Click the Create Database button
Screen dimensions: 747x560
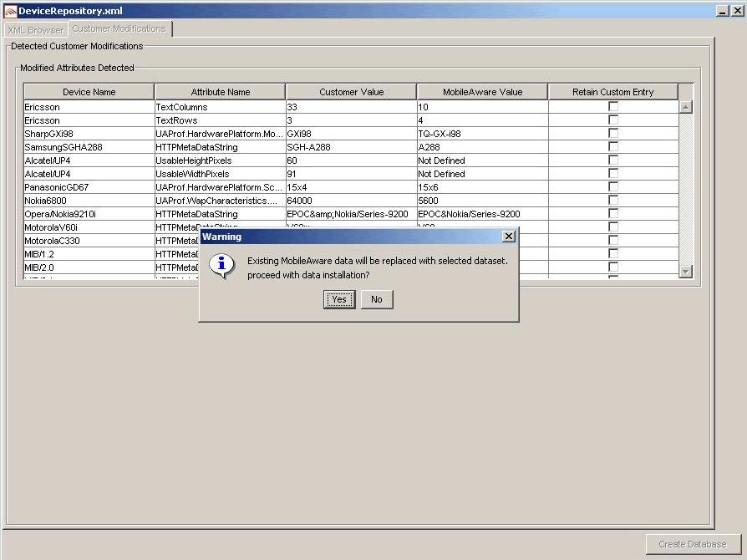693,544
